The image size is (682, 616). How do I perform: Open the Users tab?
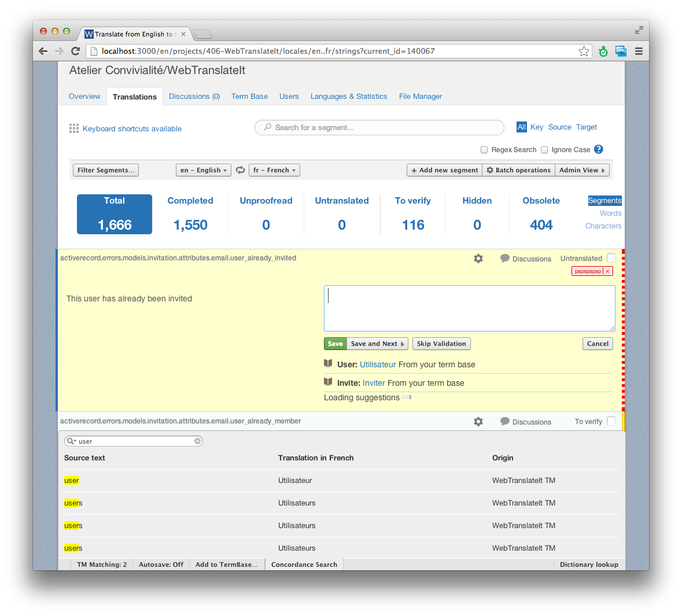pos(289,96)
